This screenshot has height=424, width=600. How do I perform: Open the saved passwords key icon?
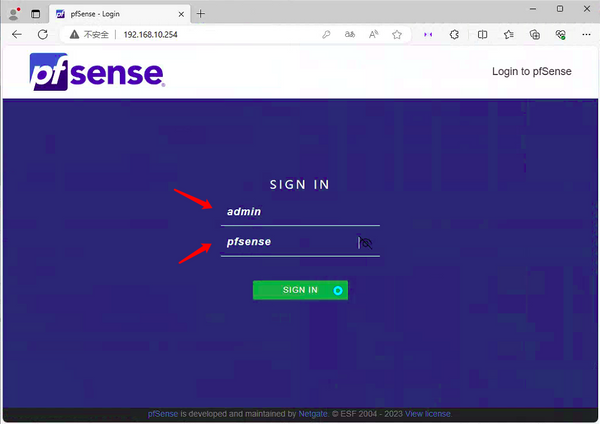[326, 34]
